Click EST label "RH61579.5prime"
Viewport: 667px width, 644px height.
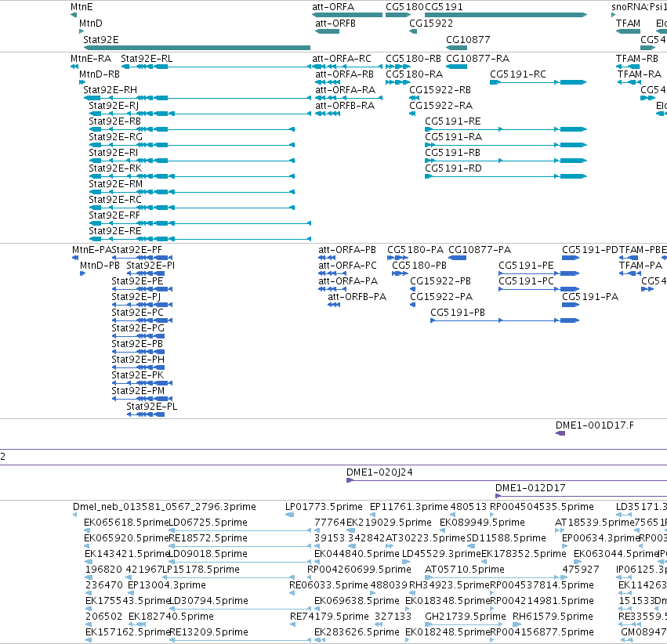pyautogui.click(x=553, y=617)
